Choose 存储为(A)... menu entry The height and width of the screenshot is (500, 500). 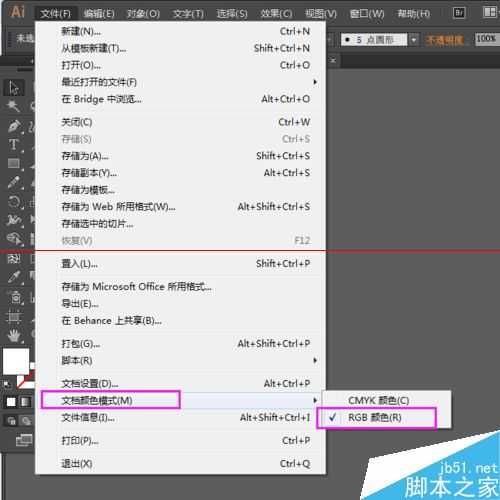tap(180, 156)
